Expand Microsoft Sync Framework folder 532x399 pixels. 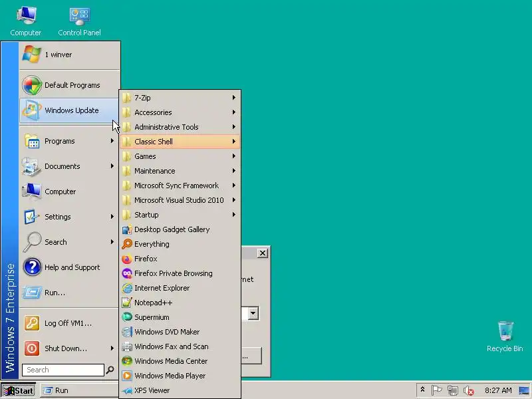pyautogui.click(x=180, y=186)
